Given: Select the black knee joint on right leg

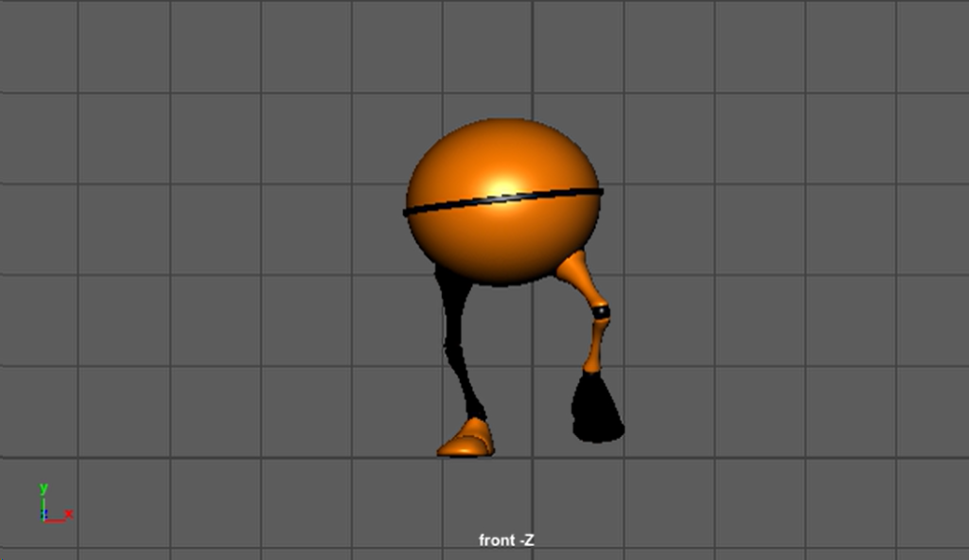Looking at the screenshot, I should click(601, 311).
